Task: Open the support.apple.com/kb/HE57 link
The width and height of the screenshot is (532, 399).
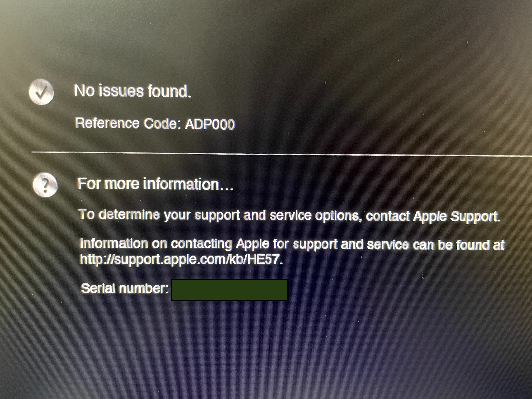Action: tap(181, 259)
